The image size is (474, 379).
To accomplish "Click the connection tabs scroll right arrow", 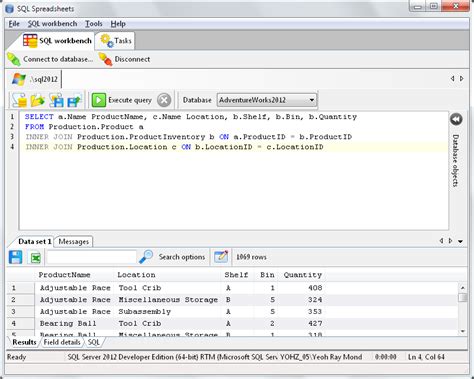I will coord(462,79).
